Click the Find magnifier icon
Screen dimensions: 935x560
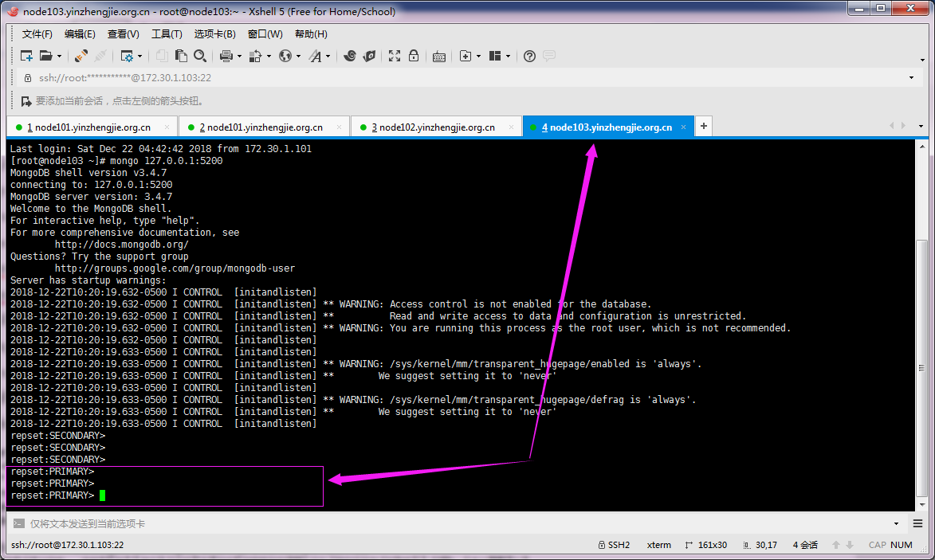[x=200, y=56]
